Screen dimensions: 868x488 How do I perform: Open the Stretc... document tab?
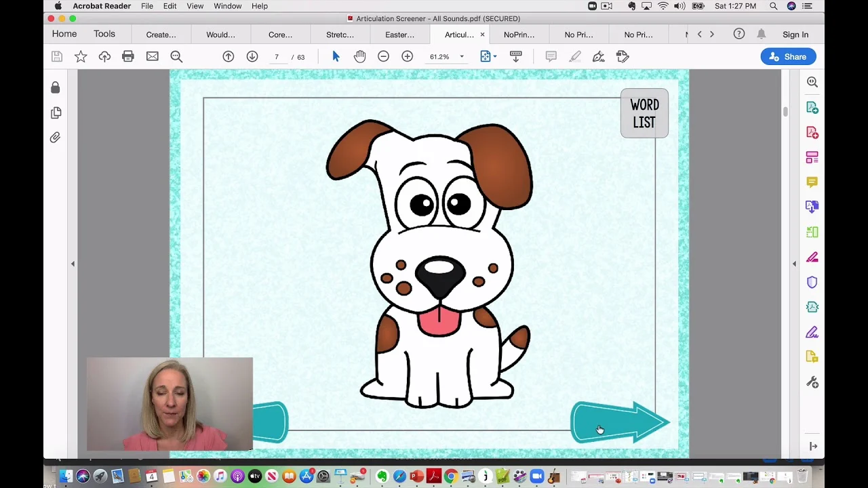340,35
